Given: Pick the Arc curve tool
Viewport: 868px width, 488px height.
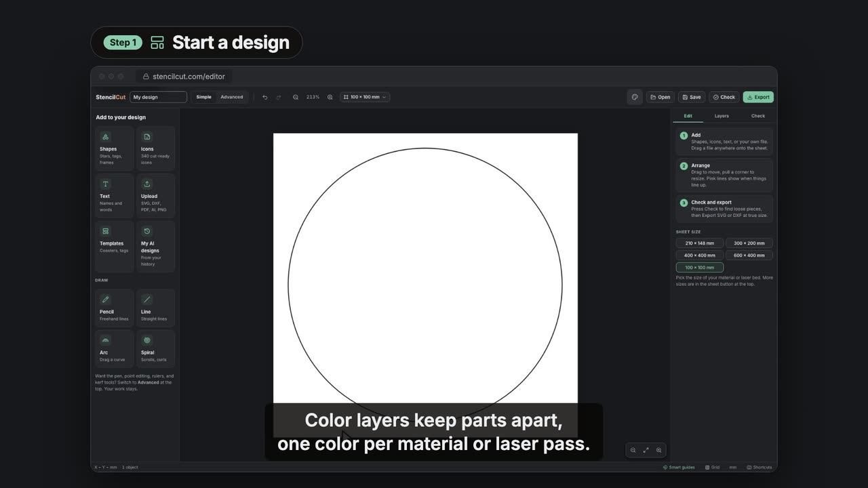Looking at the screenshot, I should tap(115, 348).
